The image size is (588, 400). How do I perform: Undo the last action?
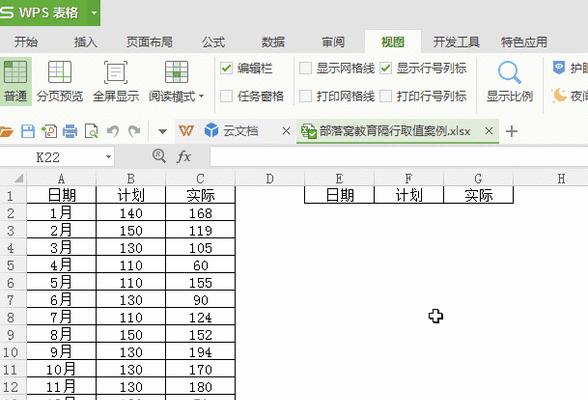coord(112,131)
